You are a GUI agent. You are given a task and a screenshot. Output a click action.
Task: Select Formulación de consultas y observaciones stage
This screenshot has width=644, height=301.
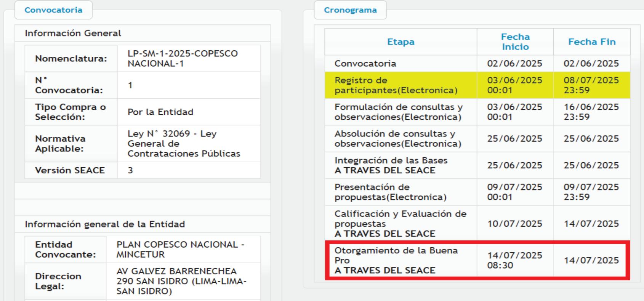pyautogui.click(x=398, y=112)
